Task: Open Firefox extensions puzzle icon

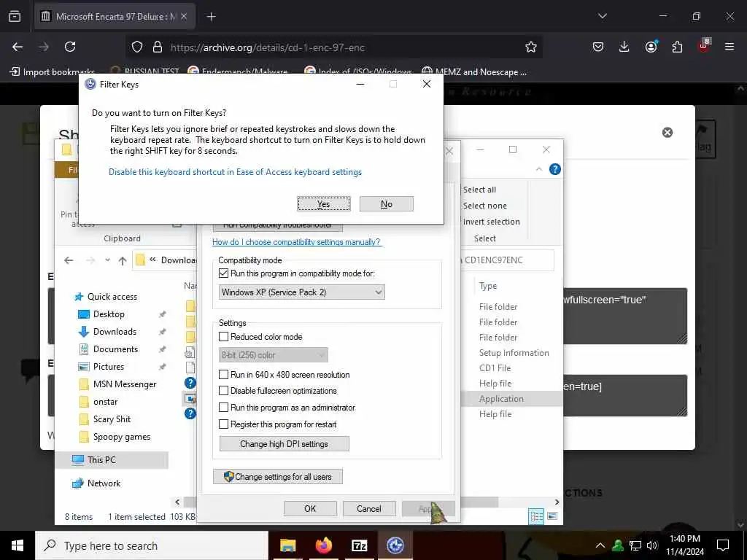Action: (677, 47)
